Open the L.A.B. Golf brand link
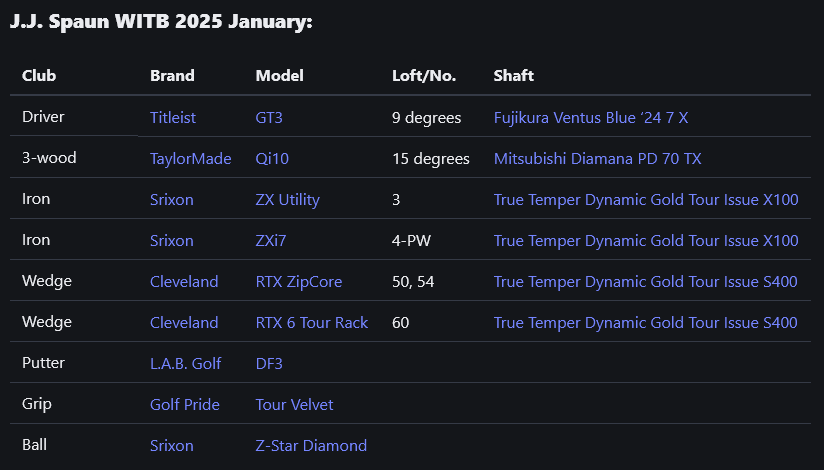The image size is (824, 470). 186,363
